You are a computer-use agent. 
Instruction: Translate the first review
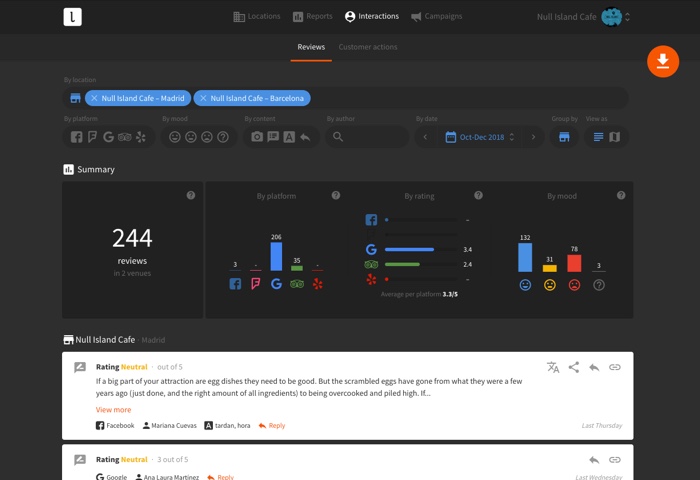coord(553,367)
